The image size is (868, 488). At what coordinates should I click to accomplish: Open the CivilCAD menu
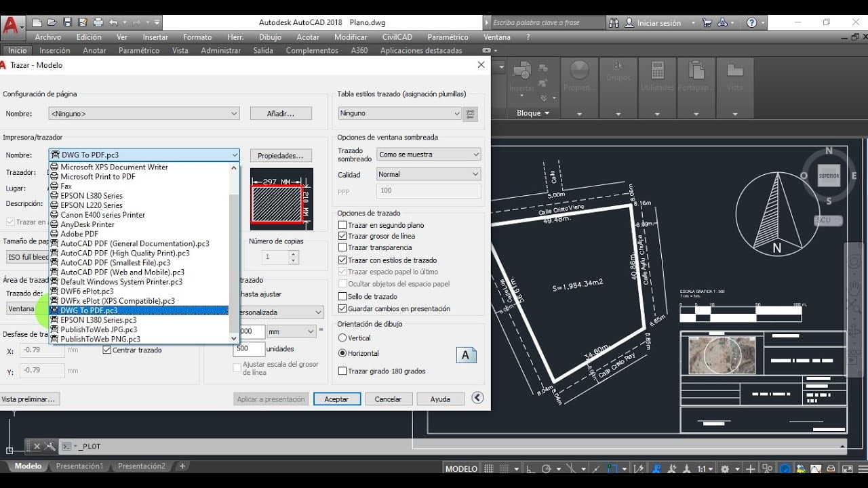tap(397, 37)
